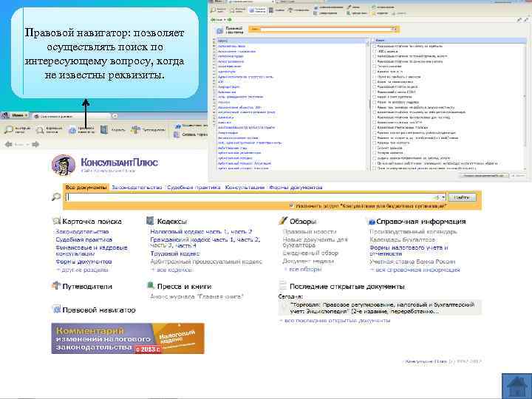Switch to the Формы документов search tab
This screenshot has height=399, width=532.
coord(296,187)
